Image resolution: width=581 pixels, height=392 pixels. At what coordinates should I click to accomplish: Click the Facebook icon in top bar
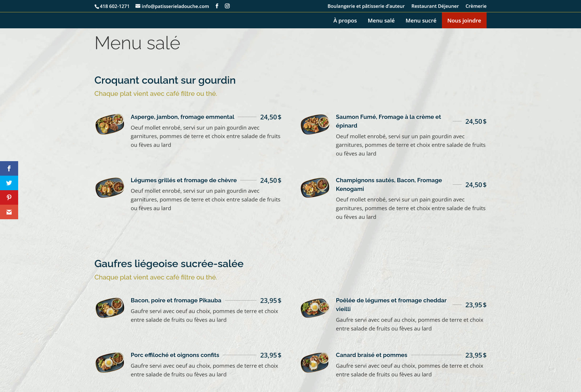point(217,6)
